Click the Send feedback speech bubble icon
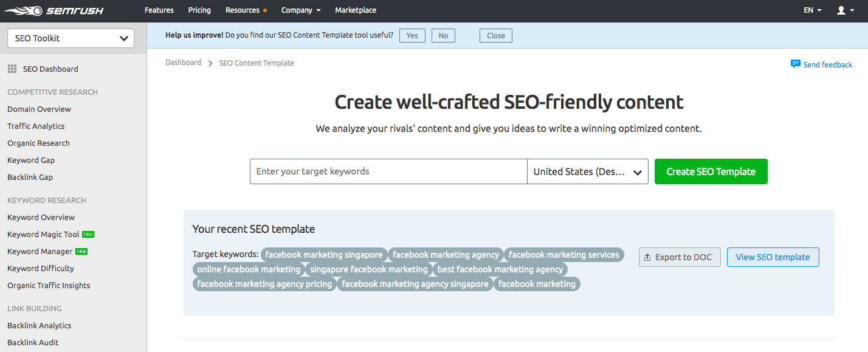The image size is (868, 352). click(795, 64)
